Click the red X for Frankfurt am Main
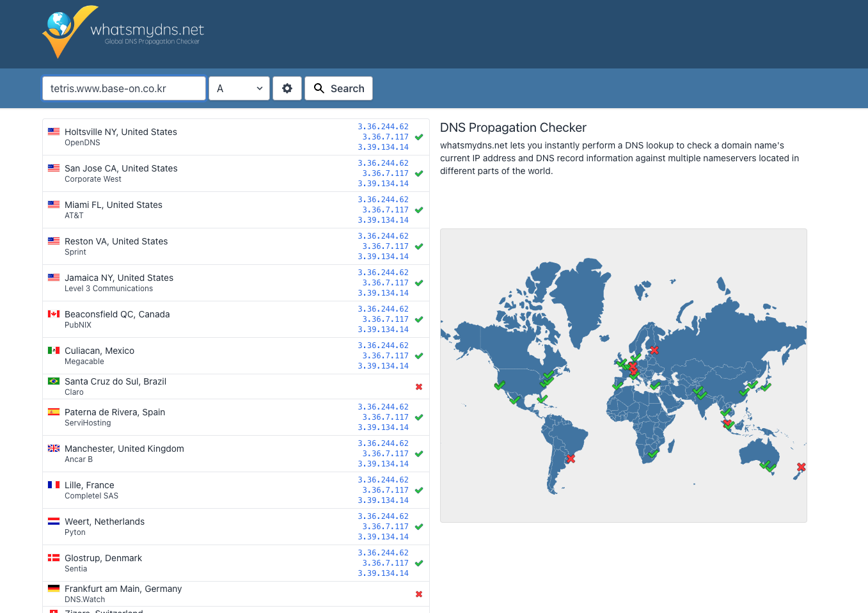 coord(419,594)
